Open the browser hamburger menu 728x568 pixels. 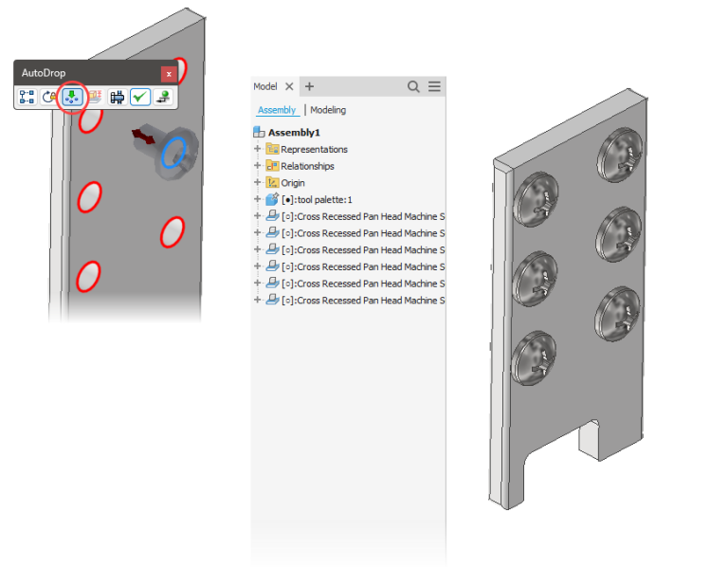[434, 86]
